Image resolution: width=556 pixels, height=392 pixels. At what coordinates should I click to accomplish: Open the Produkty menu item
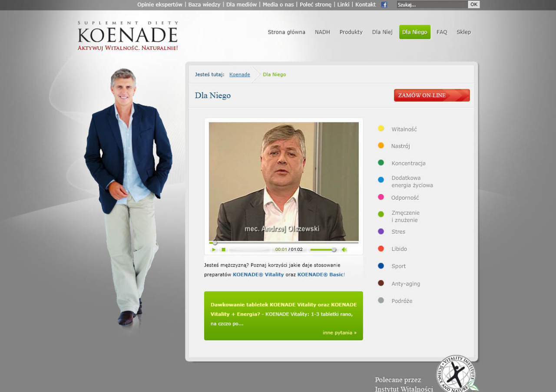click(351, 32)
